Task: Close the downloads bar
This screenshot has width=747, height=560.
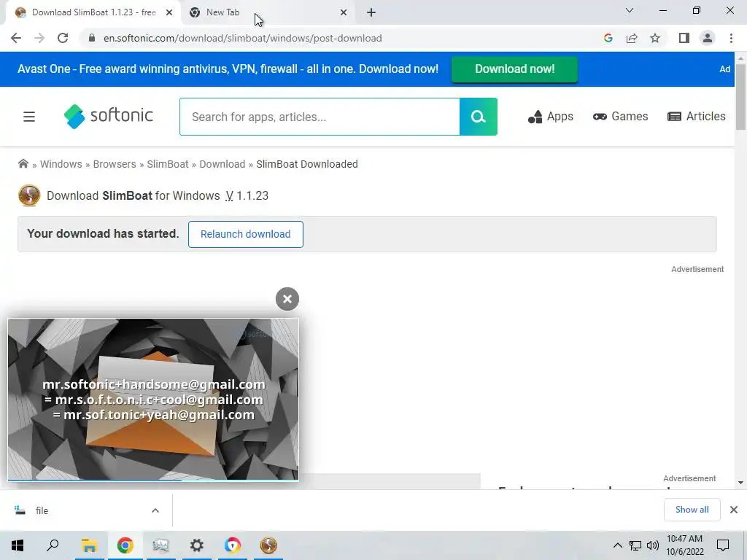Action: coord(734,510)
